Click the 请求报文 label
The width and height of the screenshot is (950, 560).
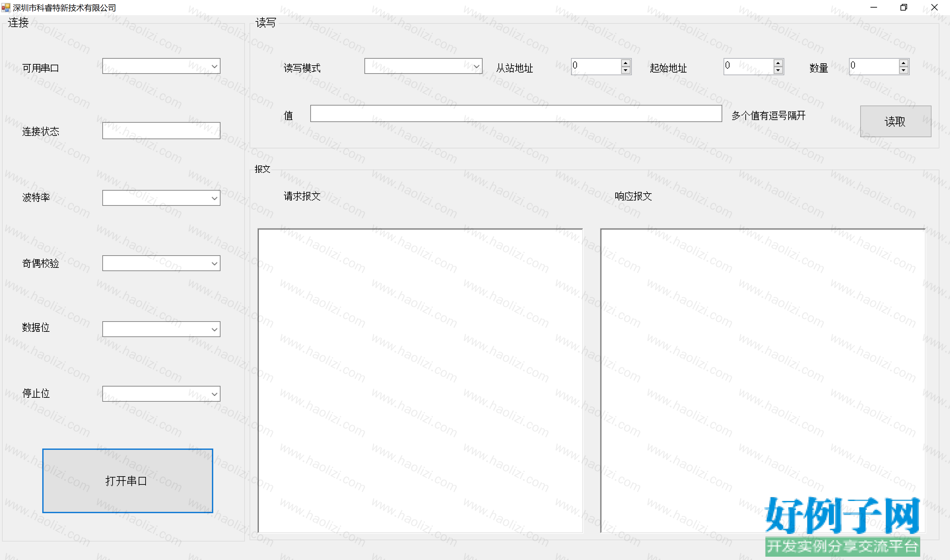pos(302,196)
